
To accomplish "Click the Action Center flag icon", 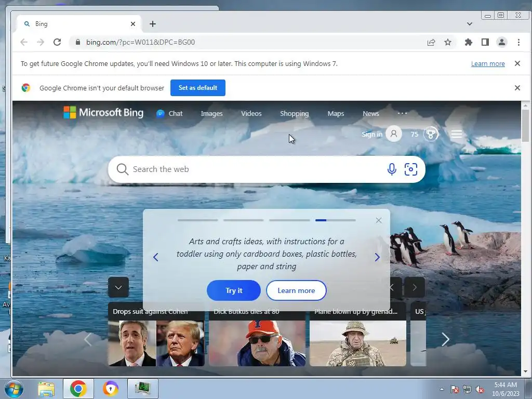I will tap(455, 389).
